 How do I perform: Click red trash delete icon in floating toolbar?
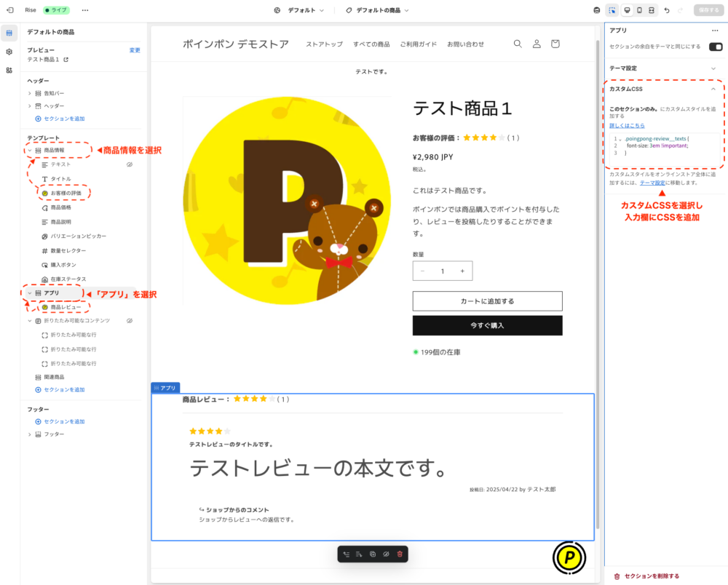point(400,554)
